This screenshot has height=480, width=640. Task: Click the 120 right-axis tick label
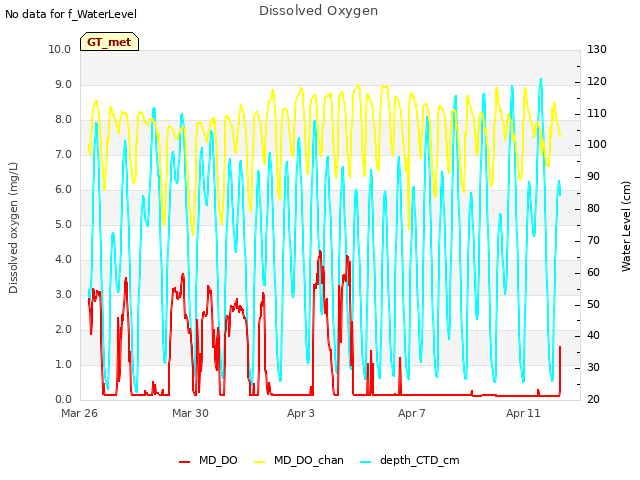pyautogui.click(x=597, y=81)
